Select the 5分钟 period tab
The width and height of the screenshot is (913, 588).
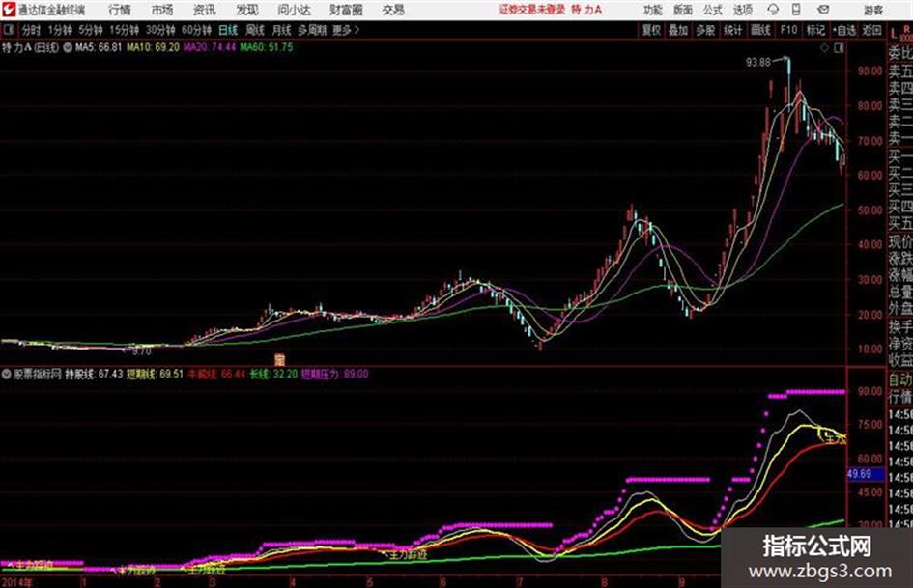pos(90,30)
